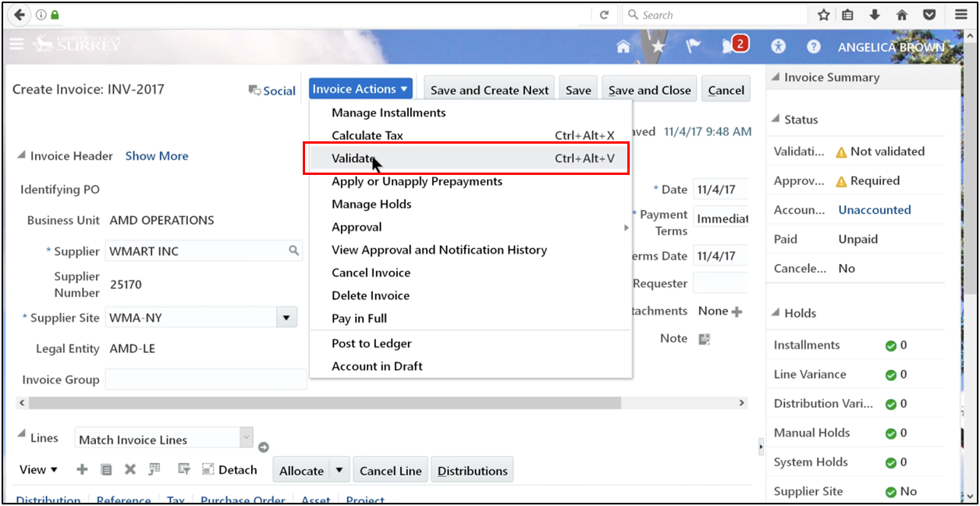Image resolution: width=980 pixels, height=506 pixels.
Task: Open the Notifications bell showing 2 alerts
Action: [730, 46]
